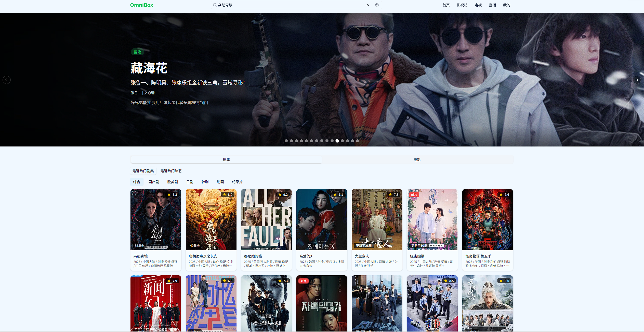The width and height of the screenshot is (644, 332).
Task: Click the search input field
Action: tap(291, 5)
